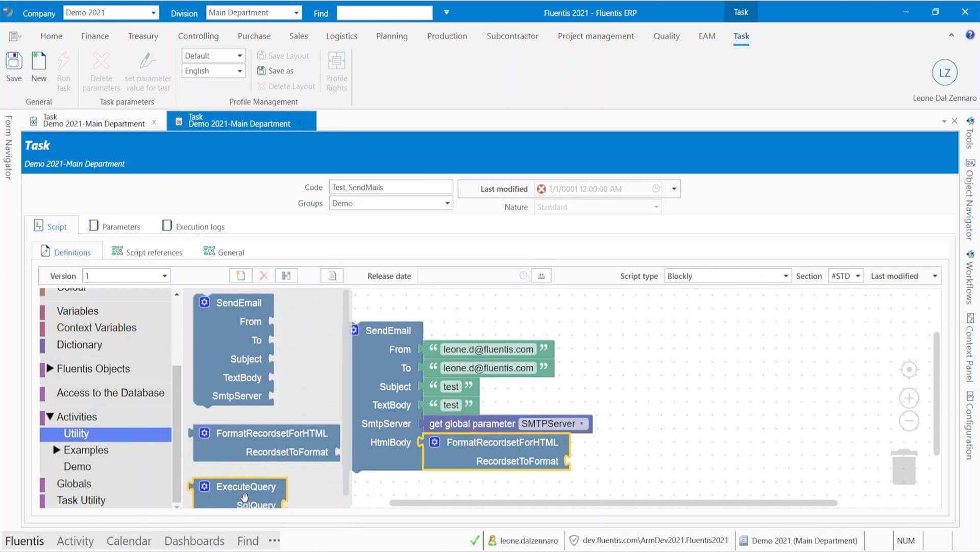Image resolution: width=980 pixels, height=552 pixels.
Task: Center the Blockly workspace with target icon
Action: coord(909,369)
